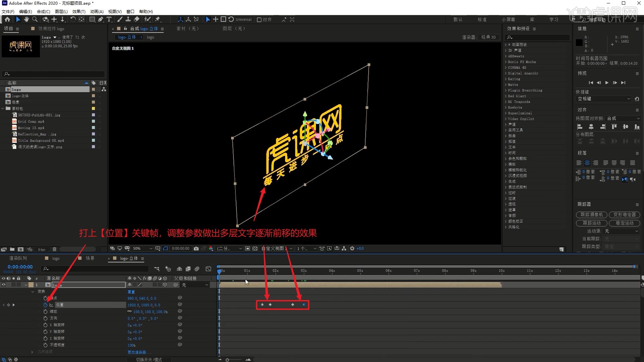The image size is (644, 362).
Task: Open composition mini-flowchart in timeline
Action: (157, 269)
